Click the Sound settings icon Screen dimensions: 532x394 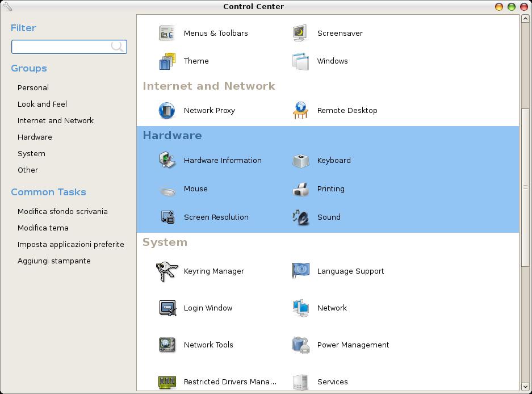[x=300, y=217]
